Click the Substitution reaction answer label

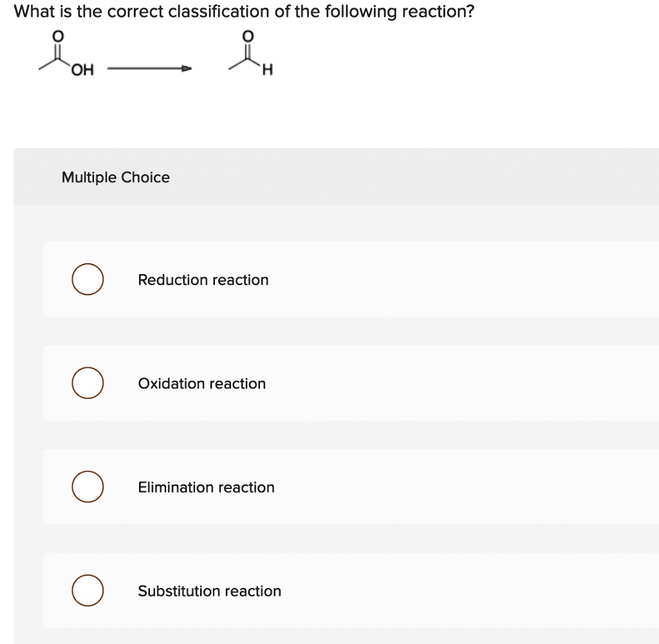coord(209,591)
